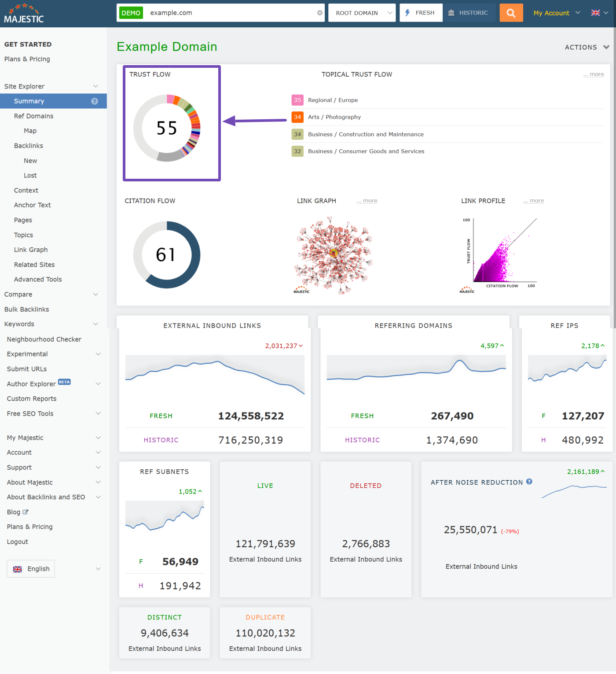Select Summary in the sidebar
616x674 pixels.
tap(53, 101)
